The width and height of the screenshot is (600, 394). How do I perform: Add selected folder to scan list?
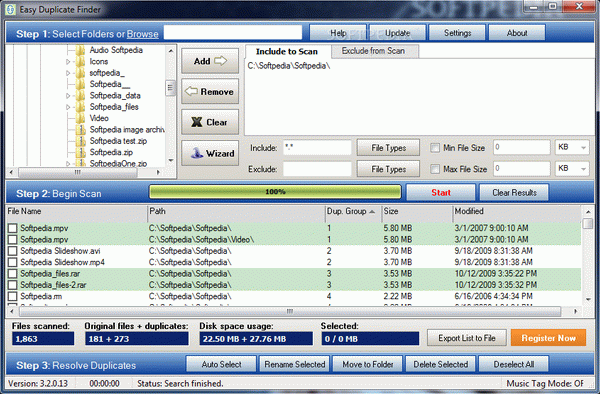point(210,61)
